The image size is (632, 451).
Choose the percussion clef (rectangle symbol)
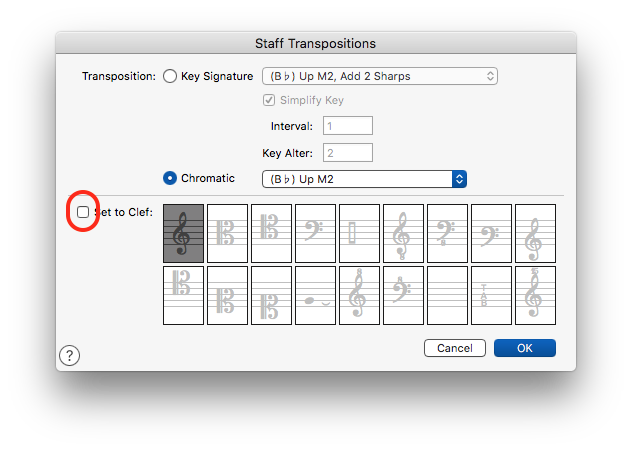(x=359, y=233)
